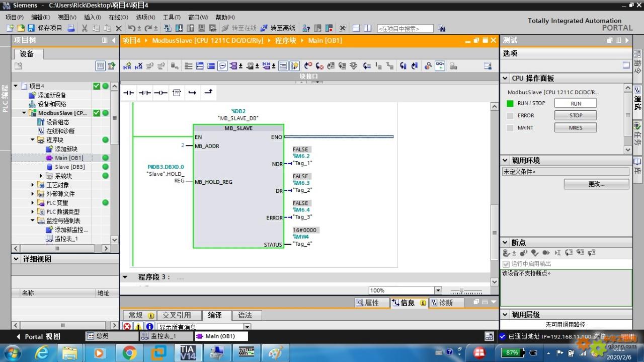Image resolution: width=644 pixels, height=362 pixels.
Task: Expand the 系统块 folder
Action: pyautogui.click(x=41, y=176)
